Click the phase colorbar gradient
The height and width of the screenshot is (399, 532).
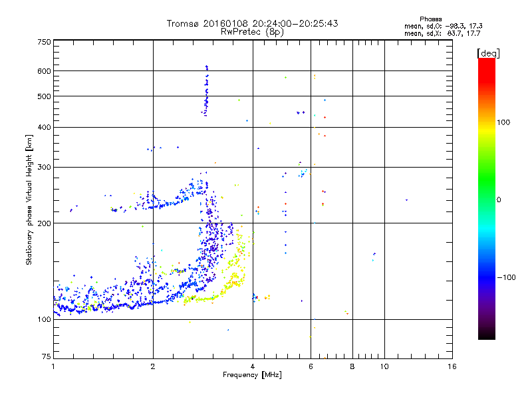click(487, 198)
